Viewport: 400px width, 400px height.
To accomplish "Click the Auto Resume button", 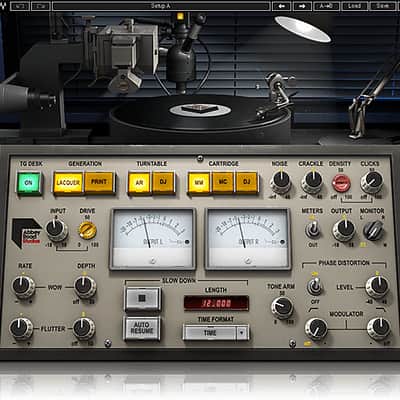I will click(142, 328).
